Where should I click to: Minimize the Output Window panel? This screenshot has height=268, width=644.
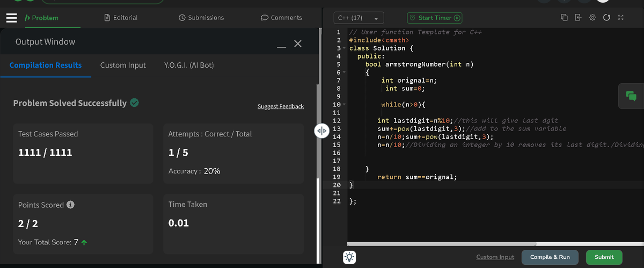coord(282,46)
